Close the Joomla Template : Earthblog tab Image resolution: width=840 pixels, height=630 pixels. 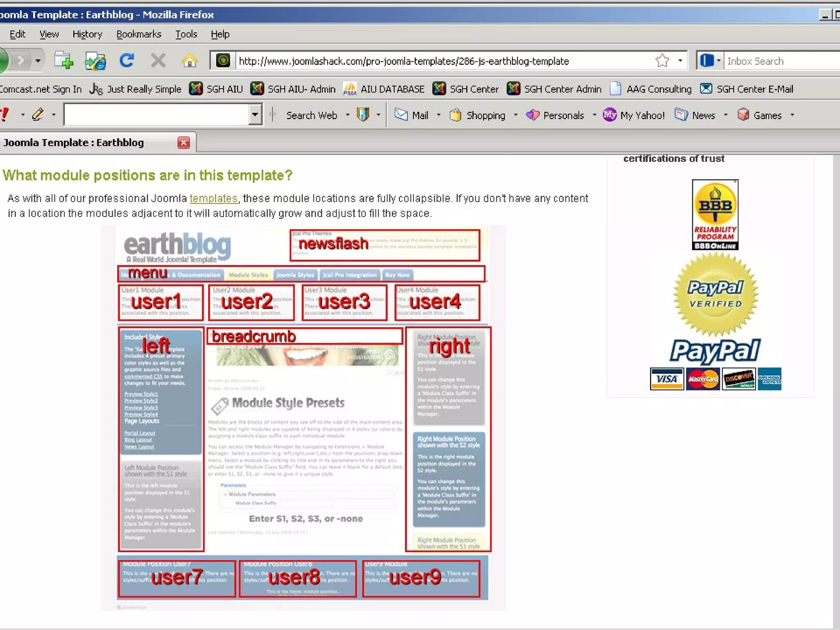[184, 142]
